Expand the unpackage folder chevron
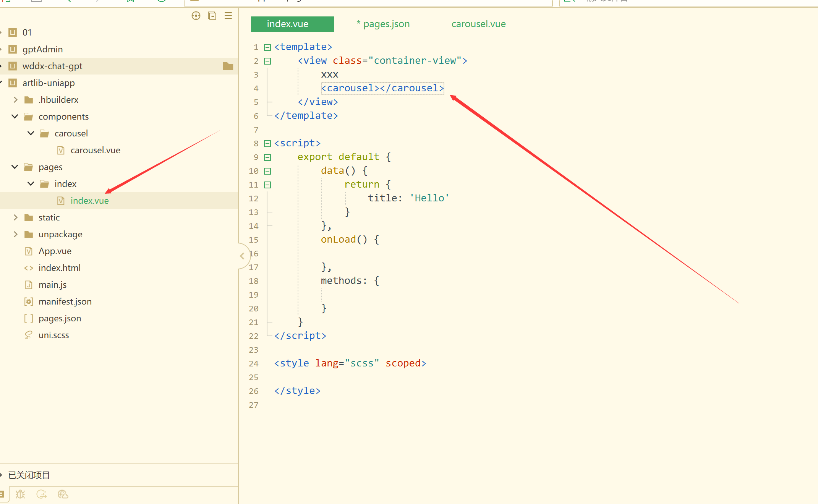The height and width of the screenshot is (504, 818). click(x=15, y=234)
